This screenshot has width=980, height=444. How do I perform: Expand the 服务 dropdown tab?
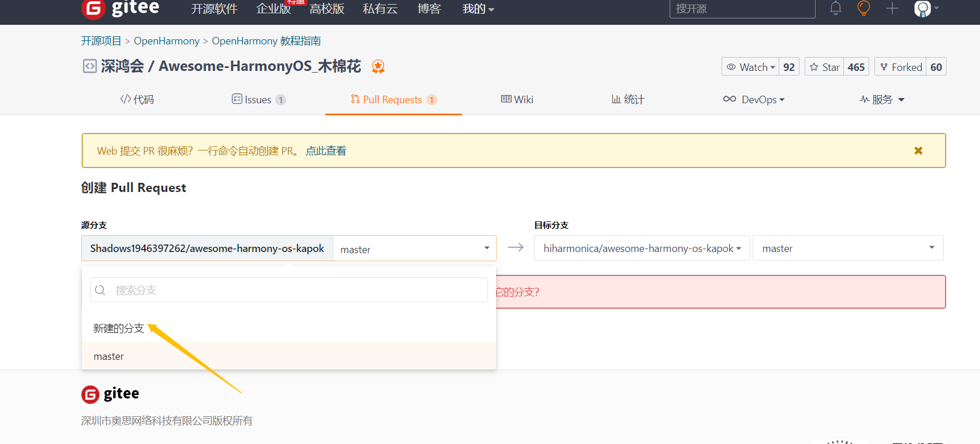pyautogui.click(x=882, y=99)
